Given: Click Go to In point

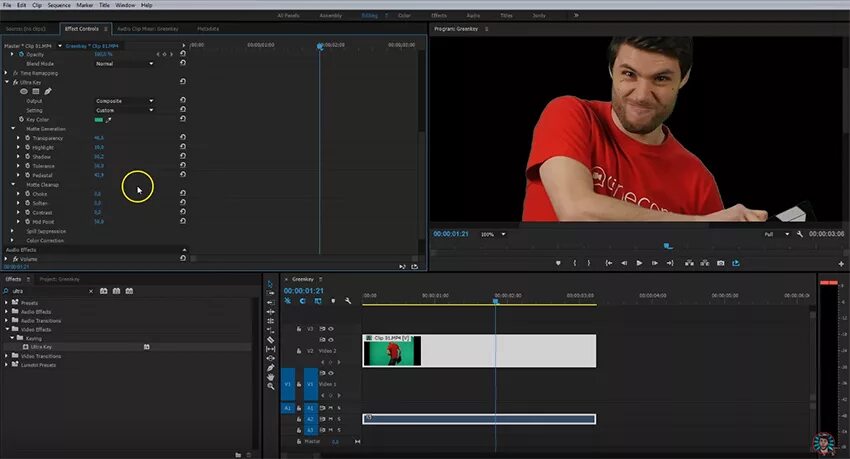Looking at the screenshot, I should (609, 263).
